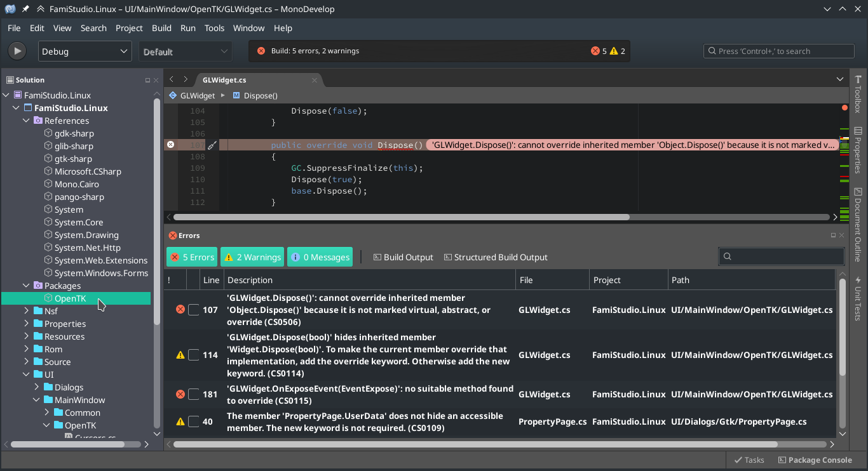Image resolution: width=868 pixels, height=471 pixels.
Task: Click the Mono.Cairo reference icon
Action: pyautogui.click(x=48, y=184)
